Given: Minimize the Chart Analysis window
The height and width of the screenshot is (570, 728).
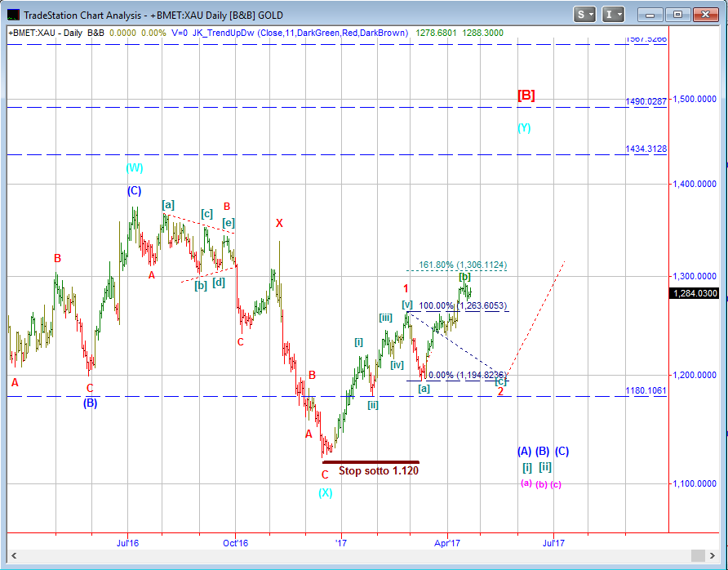Looking at the screenshot, I should [650, 14].
